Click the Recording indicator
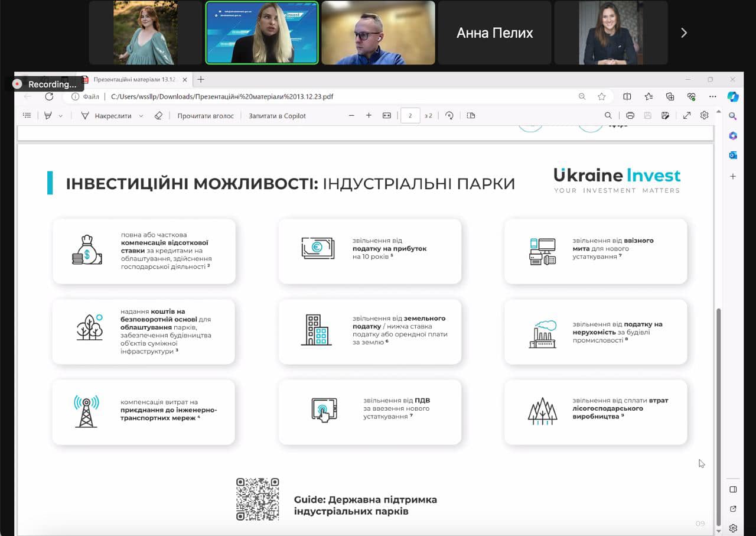 [46, 84]
